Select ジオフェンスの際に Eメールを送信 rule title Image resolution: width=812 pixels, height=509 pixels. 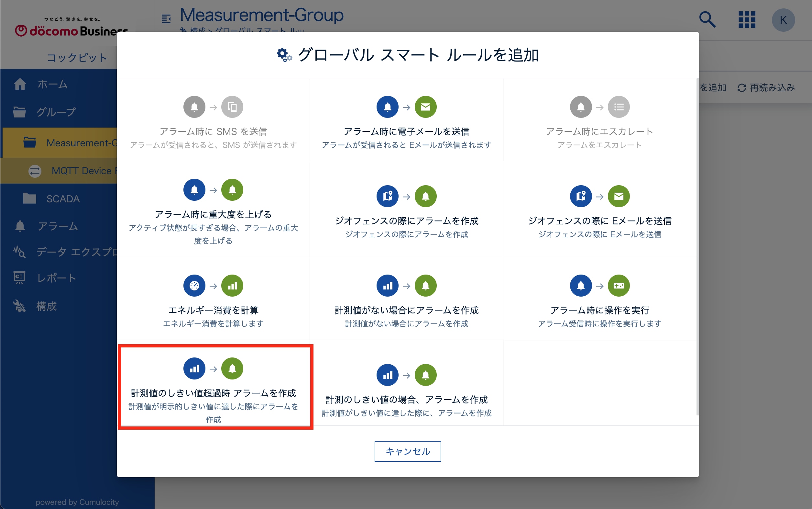pyautogui.click(x=599, y=221)
